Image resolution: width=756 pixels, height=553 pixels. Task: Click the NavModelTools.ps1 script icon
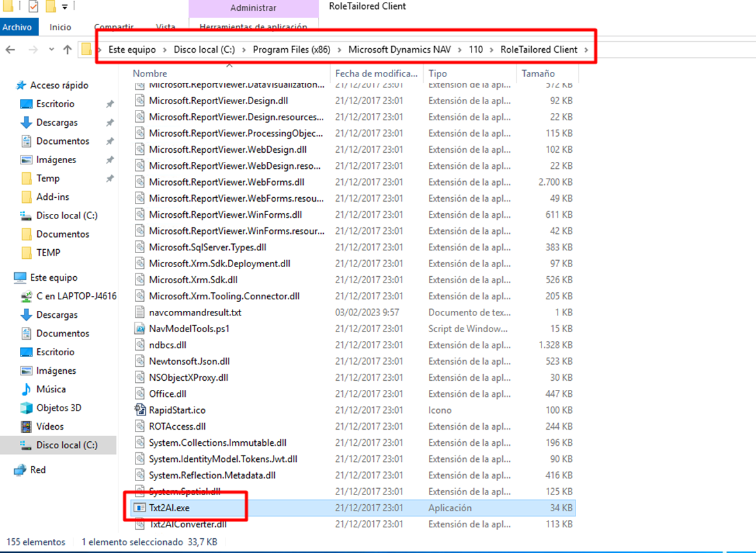pyautogui.click(x=139, y=329)
